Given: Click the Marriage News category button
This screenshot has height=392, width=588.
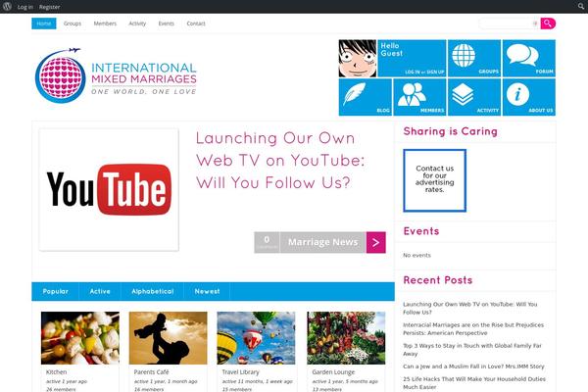Looking at the screenshot, I should point(322,242).
